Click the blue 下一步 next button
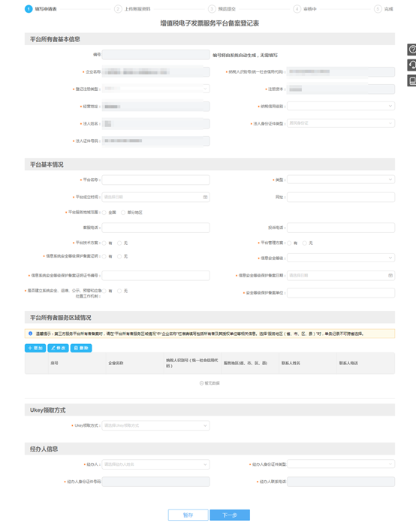Image resolution: width=416 pixels, height=532 pixels. tap(230, 515)
